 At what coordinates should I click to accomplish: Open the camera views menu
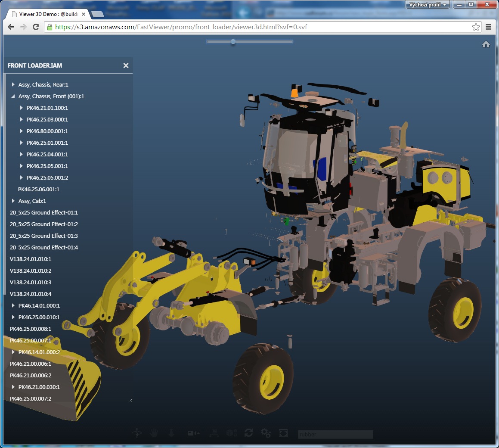[193, 433]
